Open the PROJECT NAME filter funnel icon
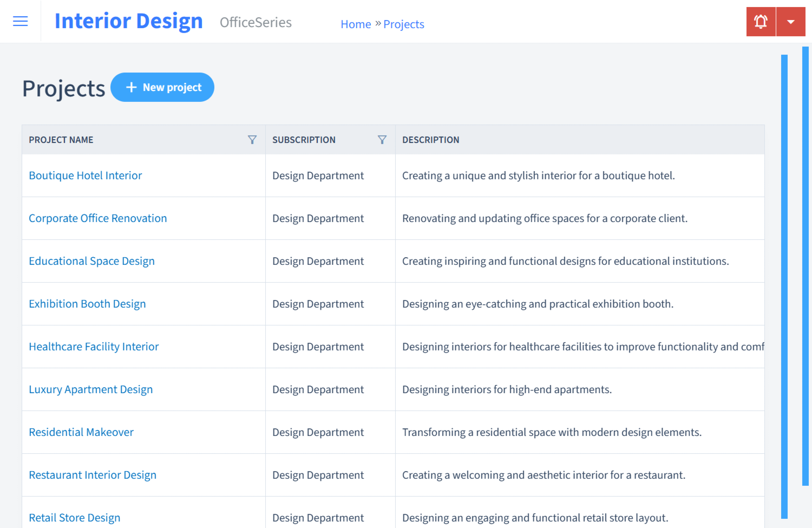This screenshot has height=528, width=812. pos(252,139)
